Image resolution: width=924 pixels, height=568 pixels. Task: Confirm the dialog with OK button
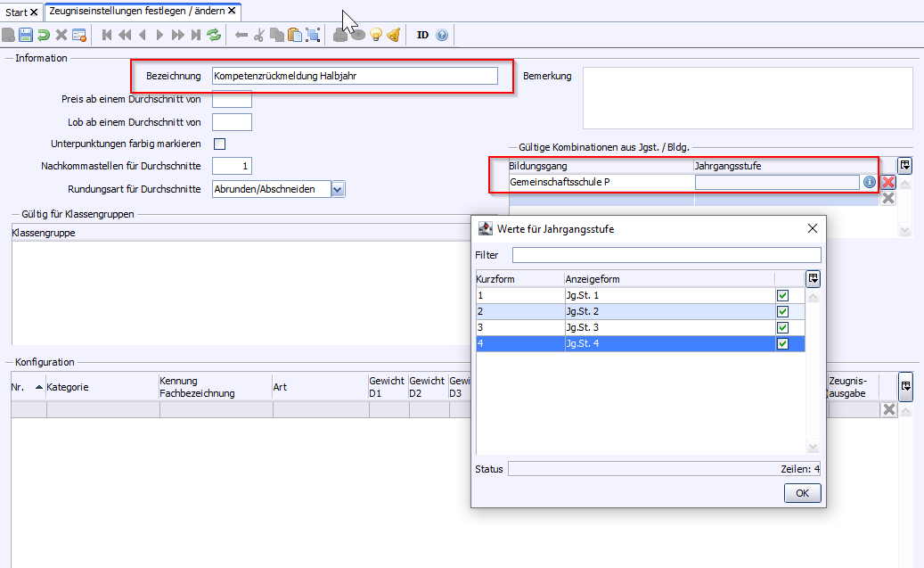[x=802, y=493]
